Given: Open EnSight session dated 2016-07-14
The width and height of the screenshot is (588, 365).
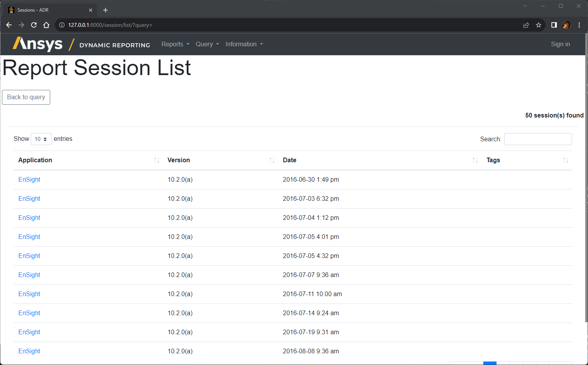Looking at the screenshot, I should coord(29,313).
